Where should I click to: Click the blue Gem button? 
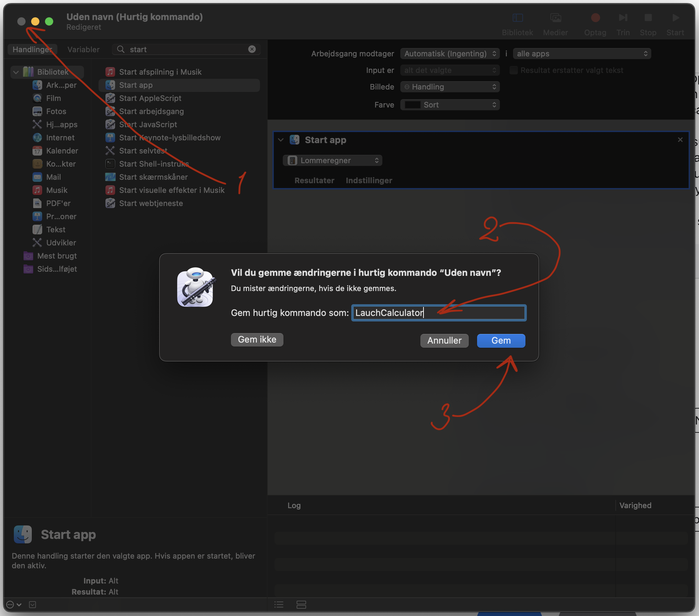(501, 340)
